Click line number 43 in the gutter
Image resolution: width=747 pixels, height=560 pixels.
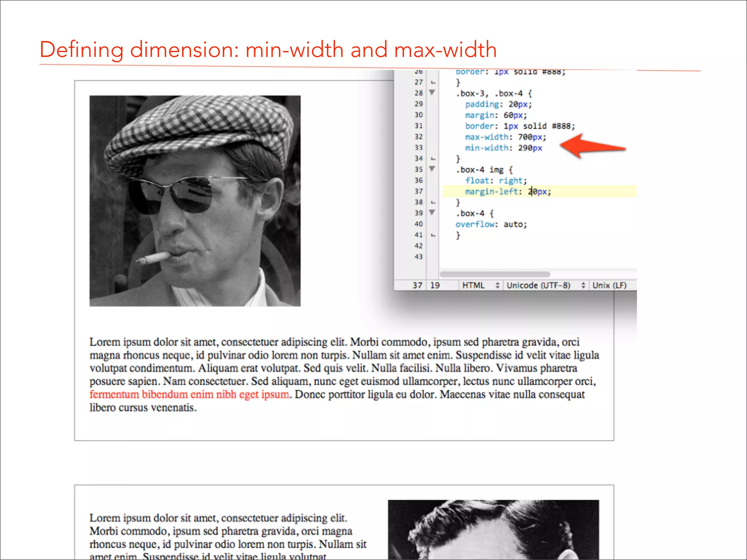pos(418,257)
